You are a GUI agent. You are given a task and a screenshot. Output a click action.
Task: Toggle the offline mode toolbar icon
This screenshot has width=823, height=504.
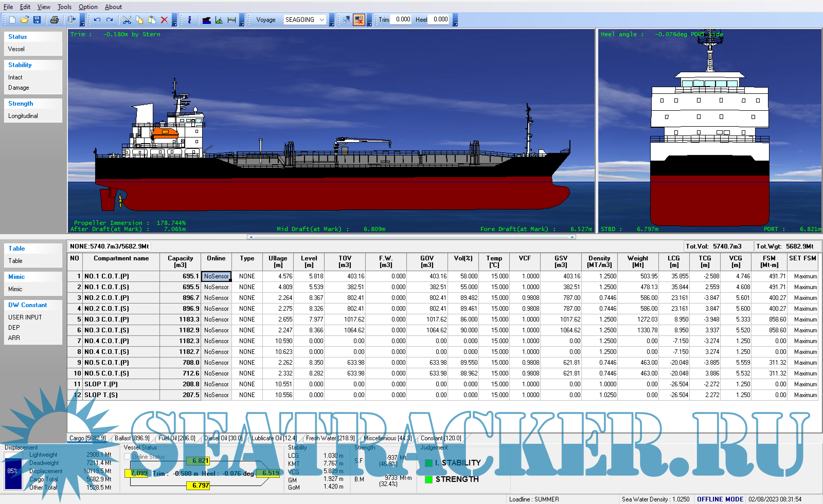[x=359, y=20]
